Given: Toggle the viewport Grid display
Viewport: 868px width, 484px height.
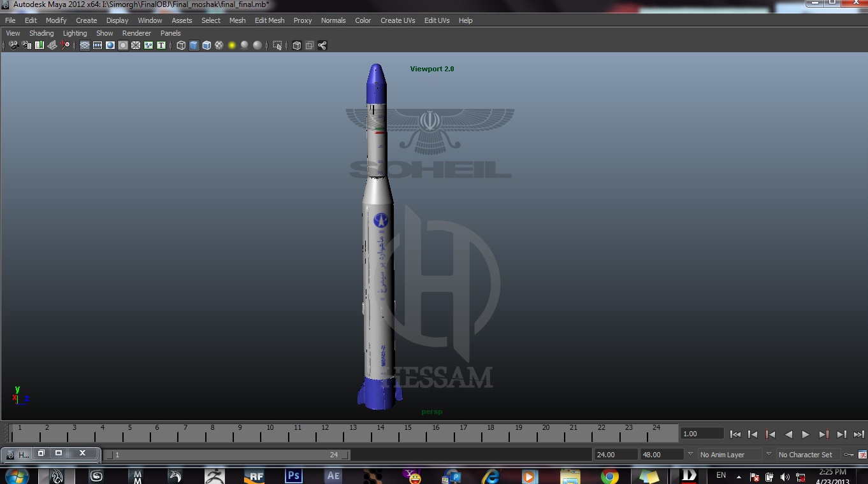Looking at the screenshot, I should coord(85,45).
